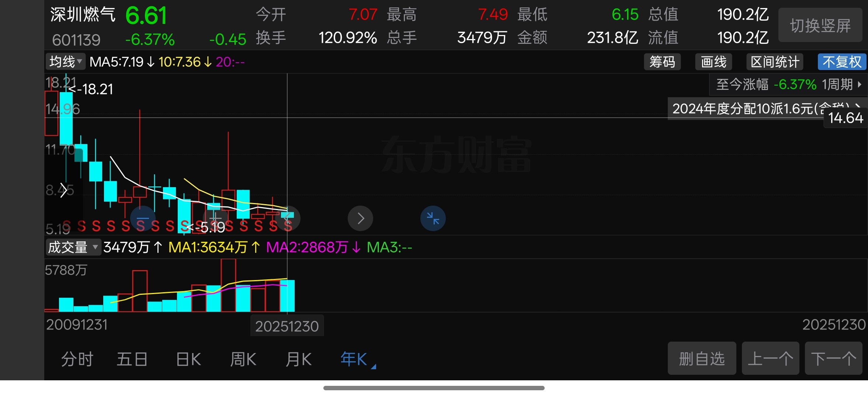Click the 画线 drawing tool button
Screen dimensions: 868x398
[714, 62]
